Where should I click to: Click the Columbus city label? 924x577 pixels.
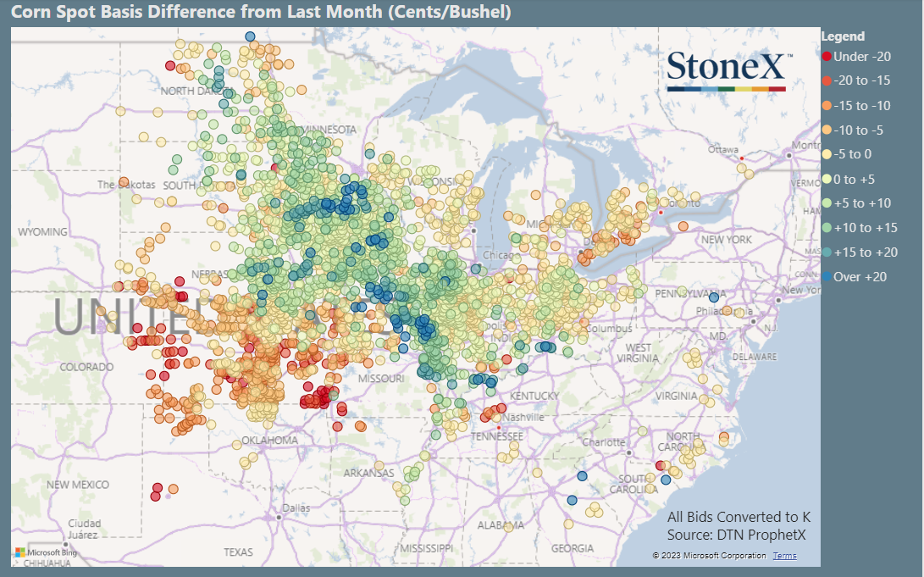pos(609,328)
